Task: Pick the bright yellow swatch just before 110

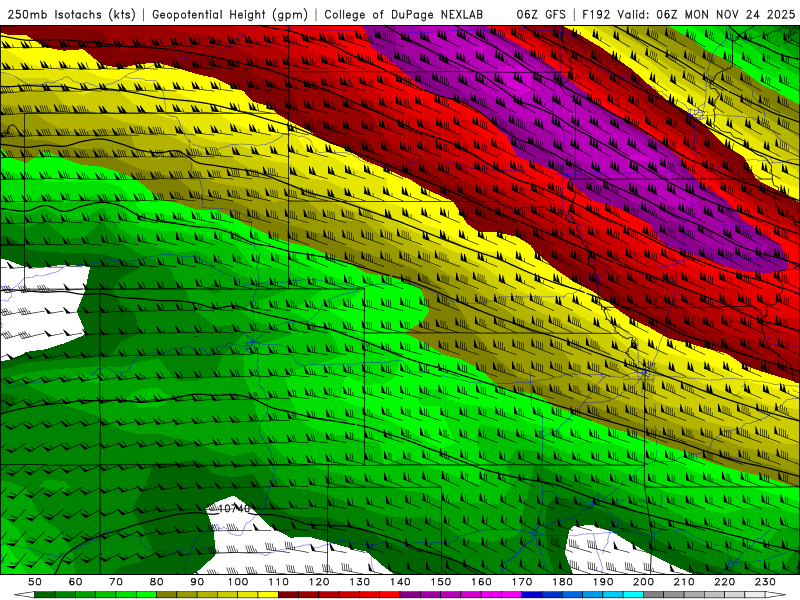Action: pyautogui.click(x=268, y=595)
